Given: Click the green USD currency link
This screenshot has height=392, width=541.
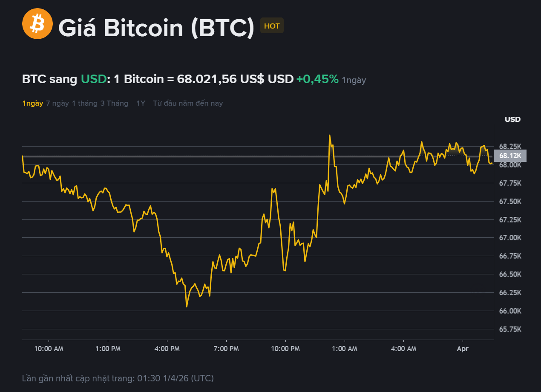Looking at the screenshot, I should click(x=93, y=79).
